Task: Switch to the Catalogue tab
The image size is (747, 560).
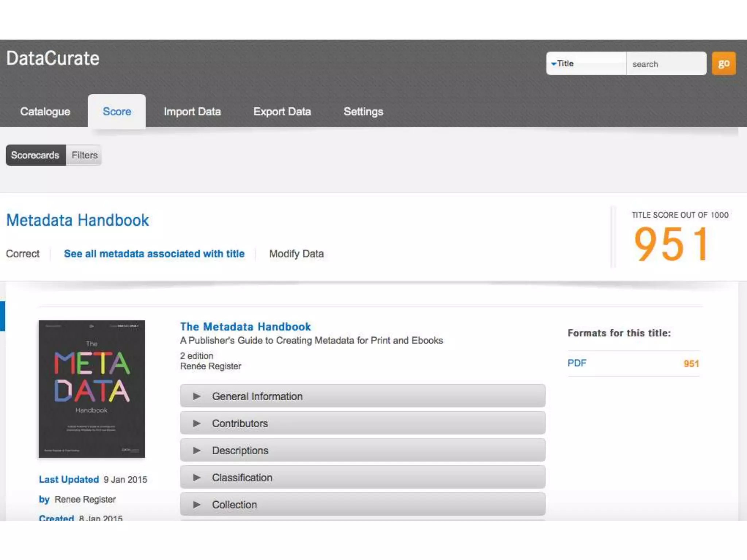Action: click(45, 112)
